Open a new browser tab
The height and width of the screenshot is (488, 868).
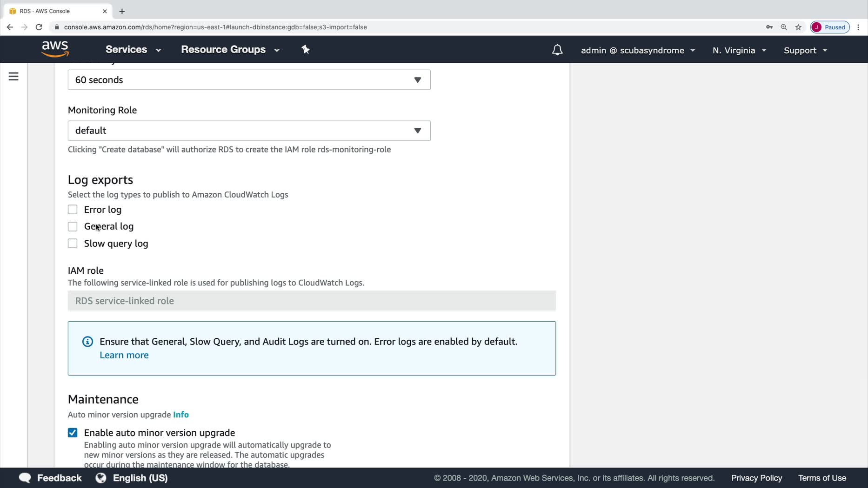click(x=122, y=11)
